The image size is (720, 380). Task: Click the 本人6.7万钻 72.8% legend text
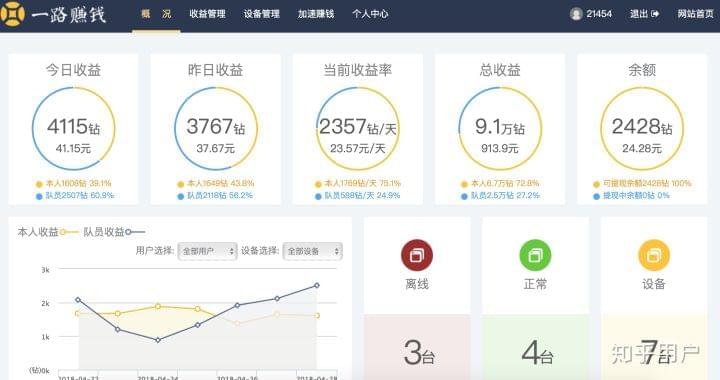[505, 184]
